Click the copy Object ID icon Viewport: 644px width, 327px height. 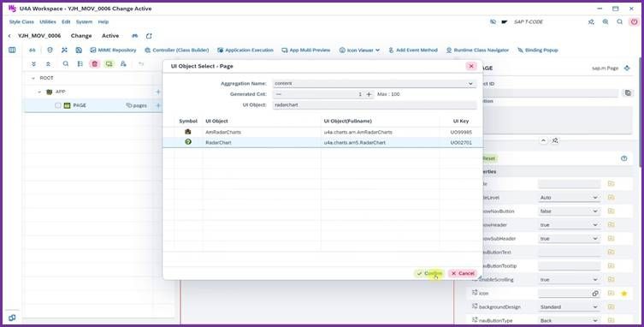(x=628, y=93)
